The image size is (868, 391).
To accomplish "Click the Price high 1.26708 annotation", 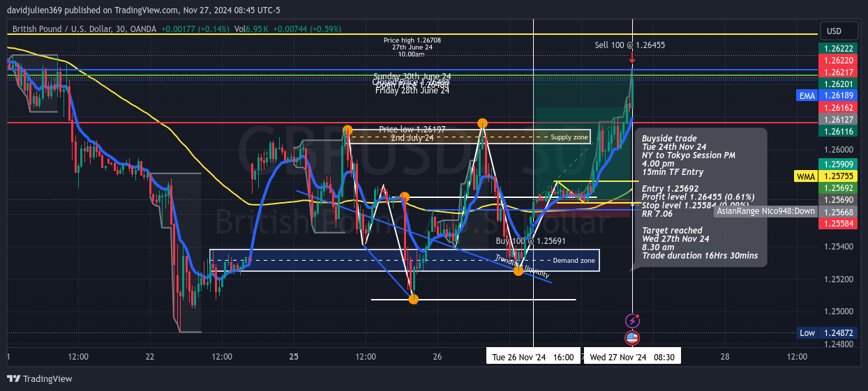I will [x=412, y=47].
